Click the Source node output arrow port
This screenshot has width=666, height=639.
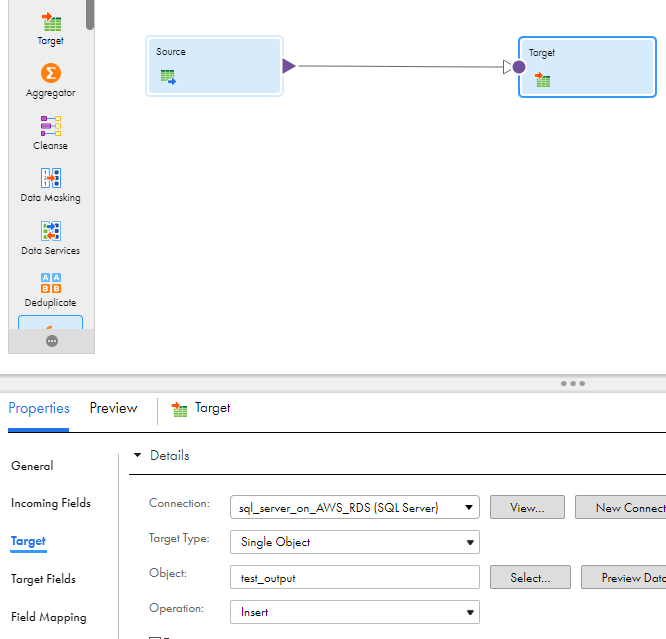[288, 66]
